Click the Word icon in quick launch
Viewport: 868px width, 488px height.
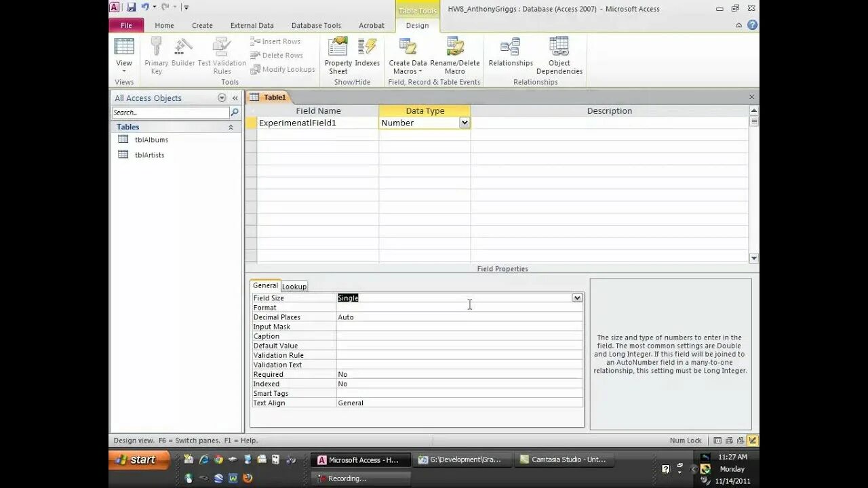233,478
